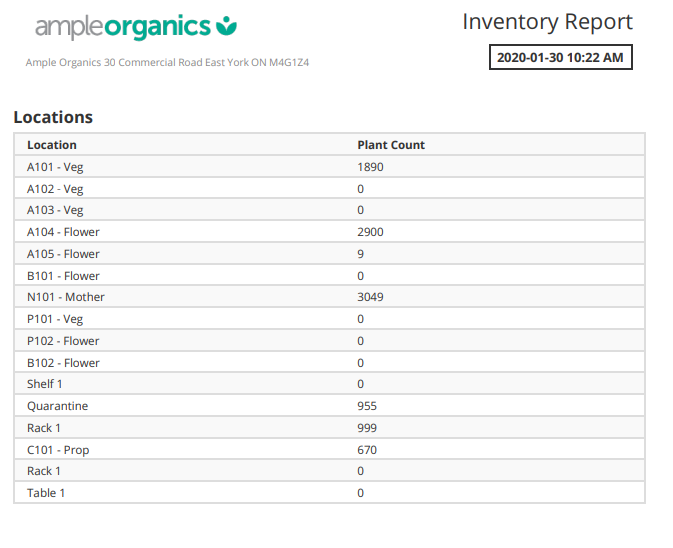This screenshot has height=548, width=673.
Task: Click the Ample Organics leaf logo icon
Action: tap(227, 26)
